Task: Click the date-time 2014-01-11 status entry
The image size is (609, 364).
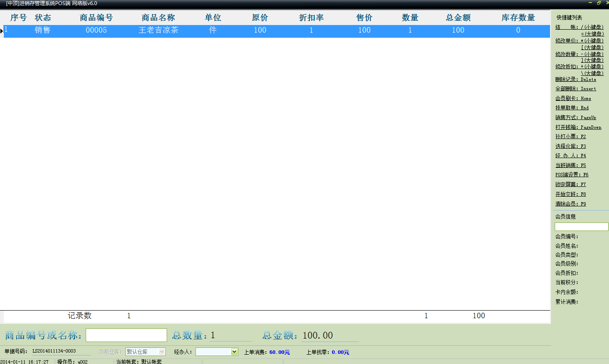Action: tap(25, 361)
